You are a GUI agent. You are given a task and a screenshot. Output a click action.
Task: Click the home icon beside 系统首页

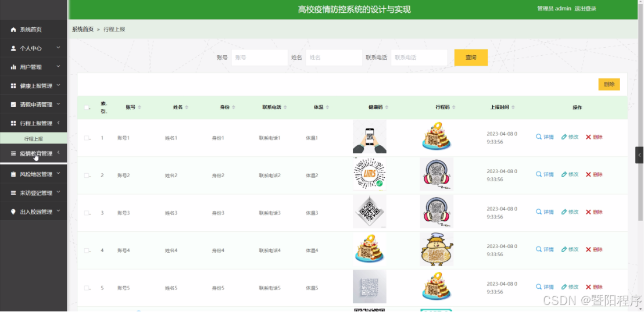[x=13, y=30]
